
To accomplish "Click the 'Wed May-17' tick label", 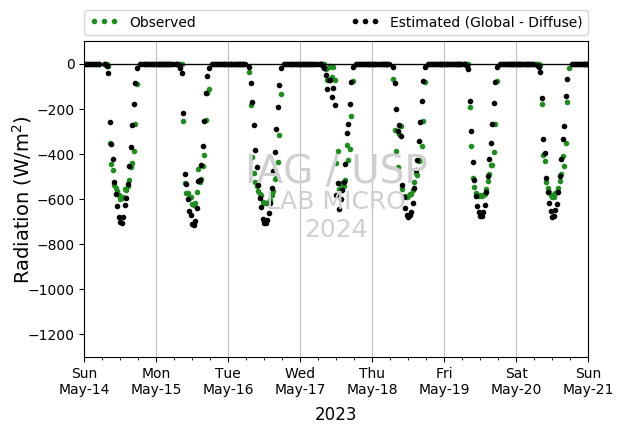I will [300, 381].
